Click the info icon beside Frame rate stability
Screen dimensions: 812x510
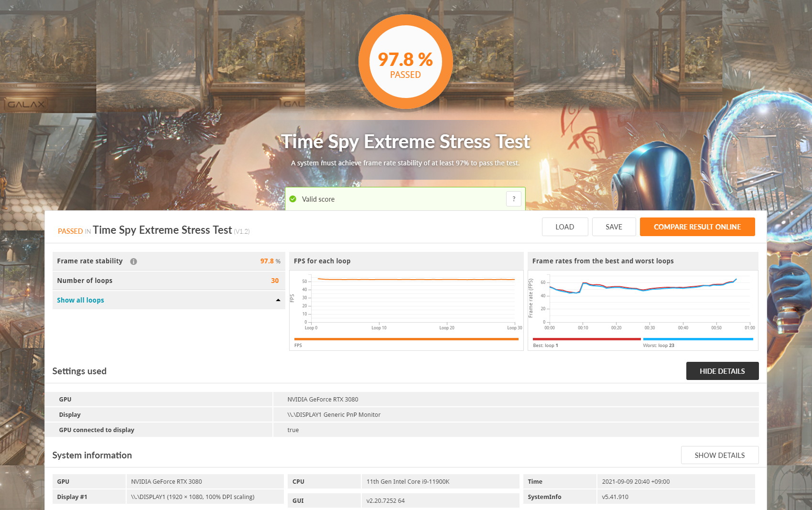(133, 261)
